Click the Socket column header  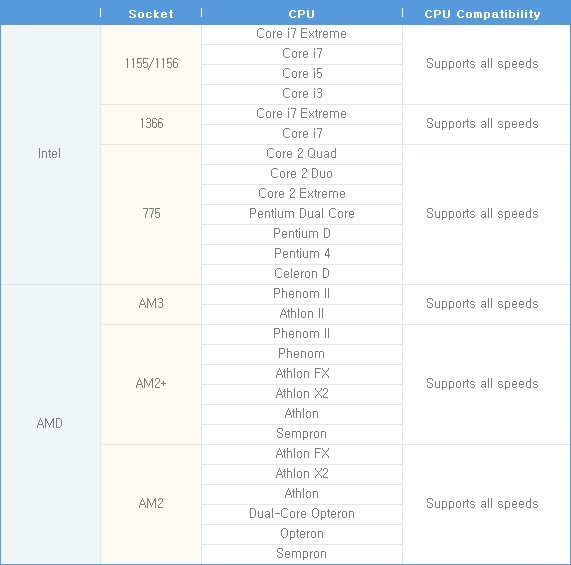(151, 14)
